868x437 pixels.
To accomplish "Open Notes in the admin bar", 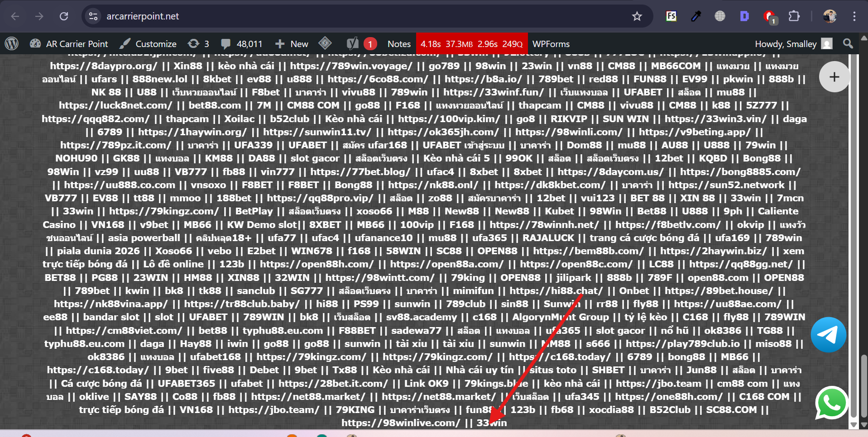I will (x=399, y=44).
